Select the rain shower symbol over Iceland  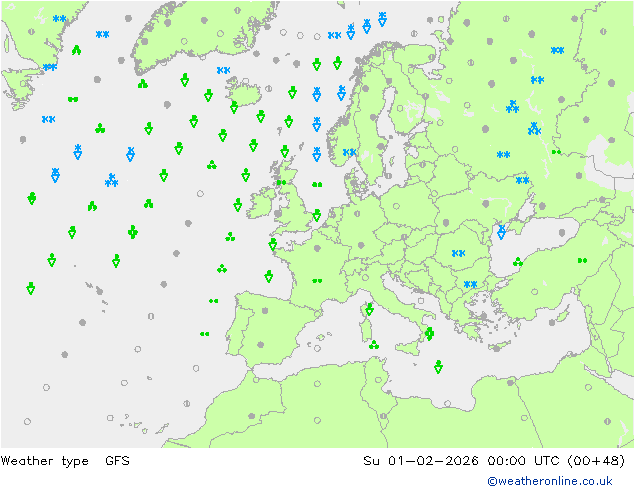point(234,107)
